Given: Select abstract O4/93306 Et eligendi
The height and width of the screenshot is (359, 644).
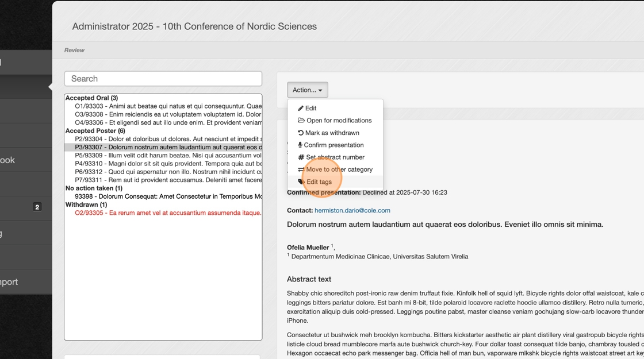Looking at the screenshot, I should click(x=163, y=123).
